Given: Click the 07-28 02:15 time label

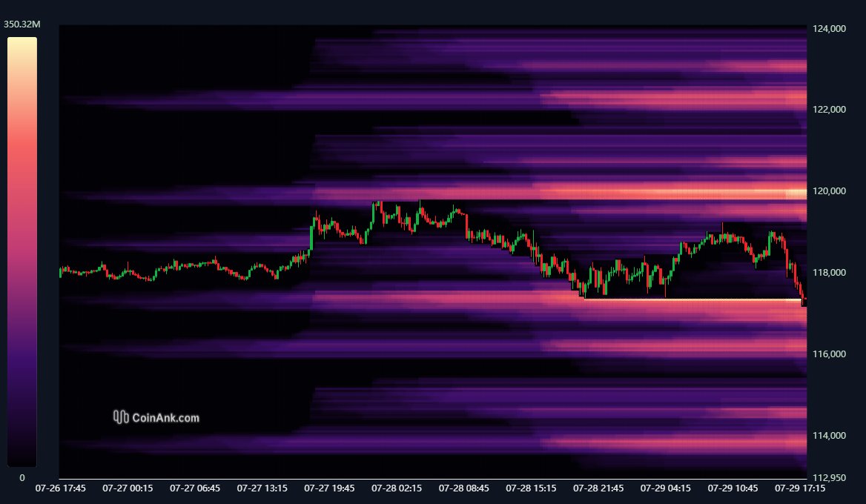Looking at the screenshot, I should [x=397, y=488].
